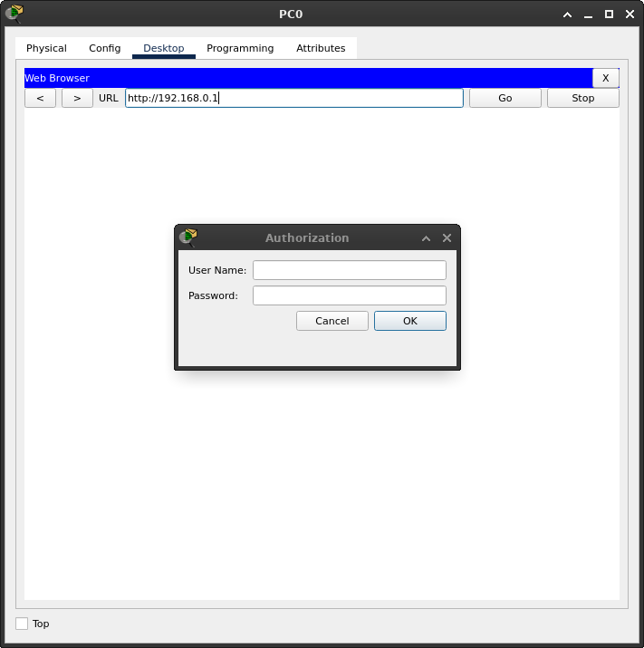The height and width of the screenshot is (648, 644).
Task: Close the Authorization dialog
Action: click(447, 238)
